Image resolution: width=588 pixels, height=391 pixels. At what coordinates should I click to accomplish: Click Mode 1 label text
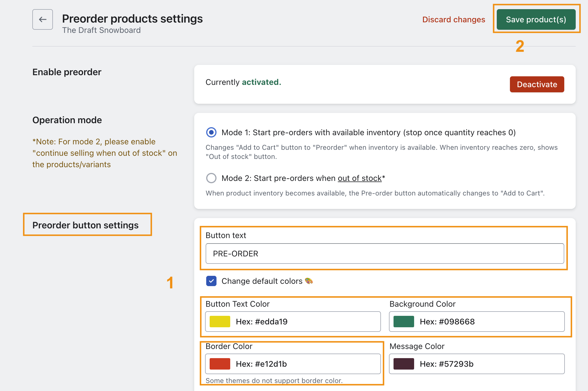(x=368, y=132)
